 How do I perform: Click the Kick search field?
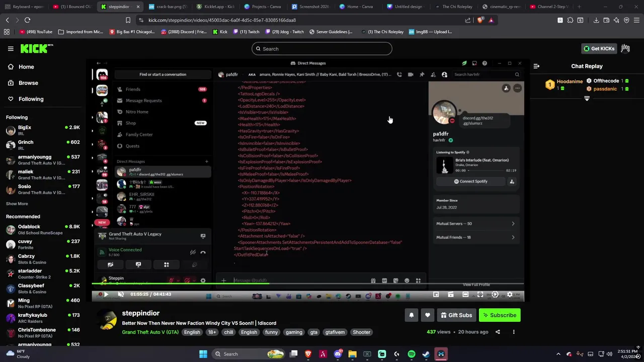pos(322,49)
